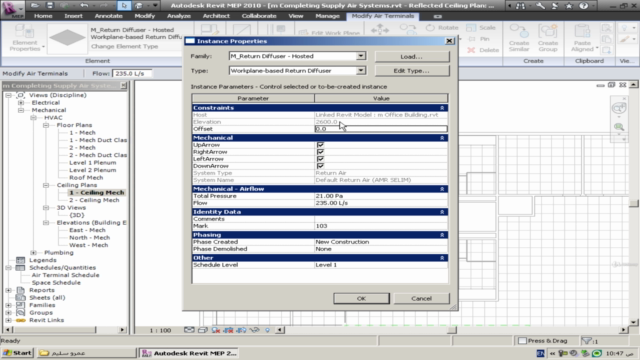Viewport: 640px width, 360px height.
Task: Open the Insert ribbon tab
Action: 73,16
